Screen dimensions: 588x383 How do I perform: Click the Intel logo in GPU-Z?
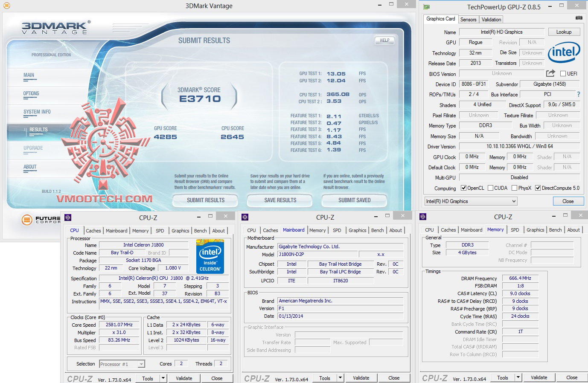564,52
